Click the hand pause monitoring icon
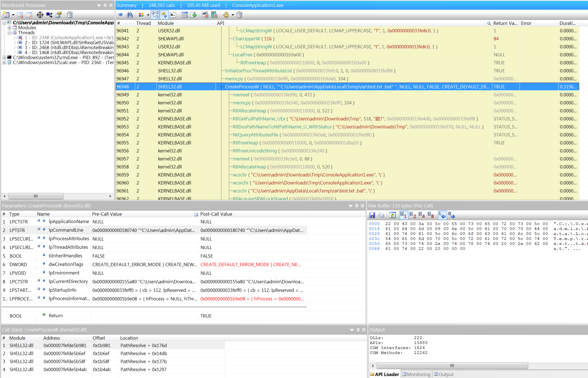Screen dimensions: 588x378 (x=226, y=15)
